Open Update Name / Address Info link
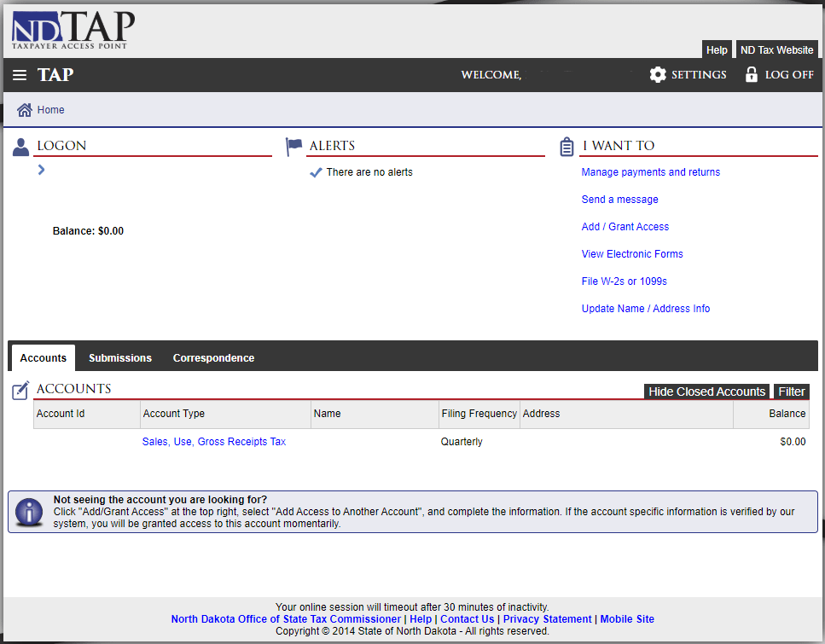The image size is (825, 644). pyautogui.click(x=646, y=309)
